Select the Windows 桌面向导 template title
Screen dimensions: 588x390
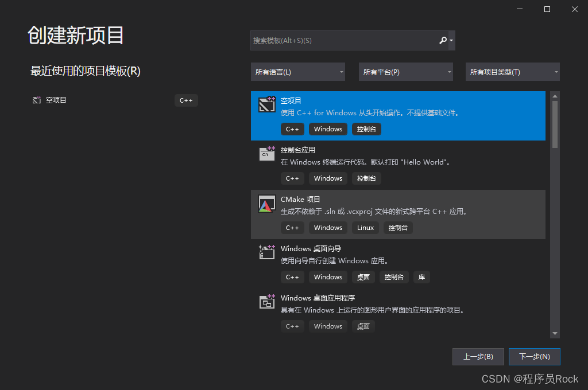click(x=311, y=249)
